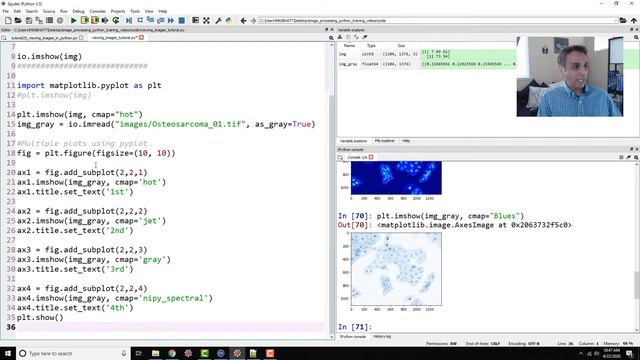This screenshot has width=640, height=360.
Task: Open Projects menu
Action: pos(118,11)
